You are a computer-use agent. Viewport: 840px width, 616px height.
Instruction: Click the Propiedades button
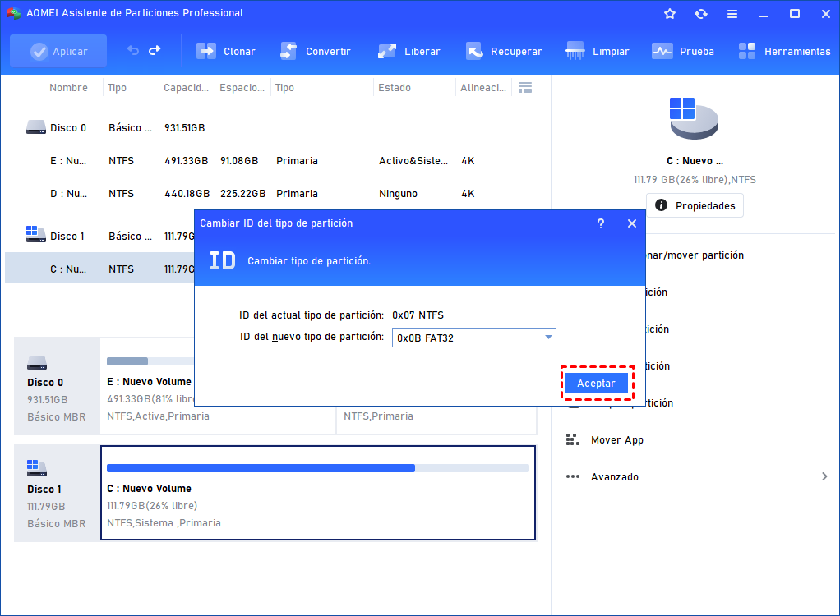(x=695, y=205)
